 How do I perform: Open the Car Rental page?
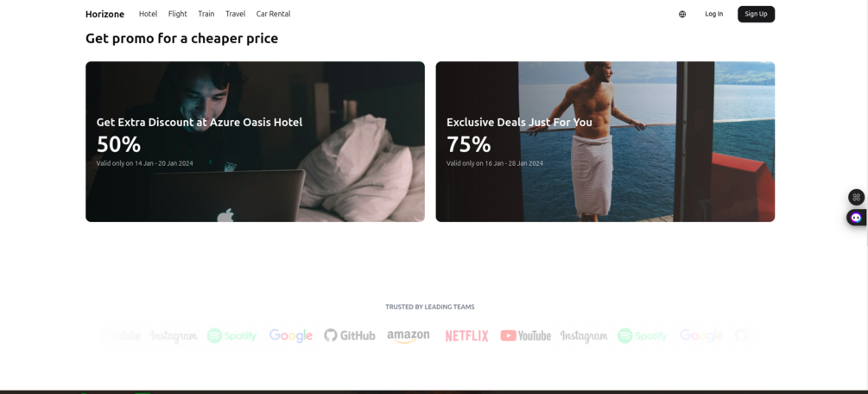(x=274, y=14)
